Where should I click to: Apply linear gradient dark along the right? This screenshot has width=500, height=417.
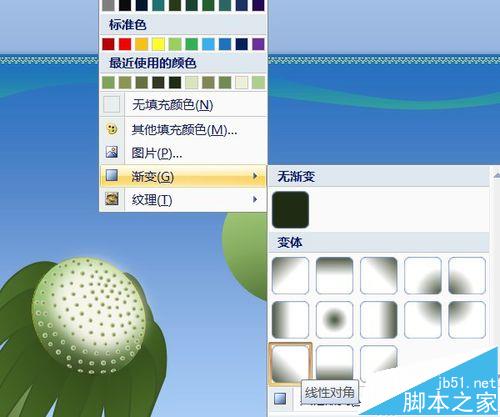[x=379, y=320]
